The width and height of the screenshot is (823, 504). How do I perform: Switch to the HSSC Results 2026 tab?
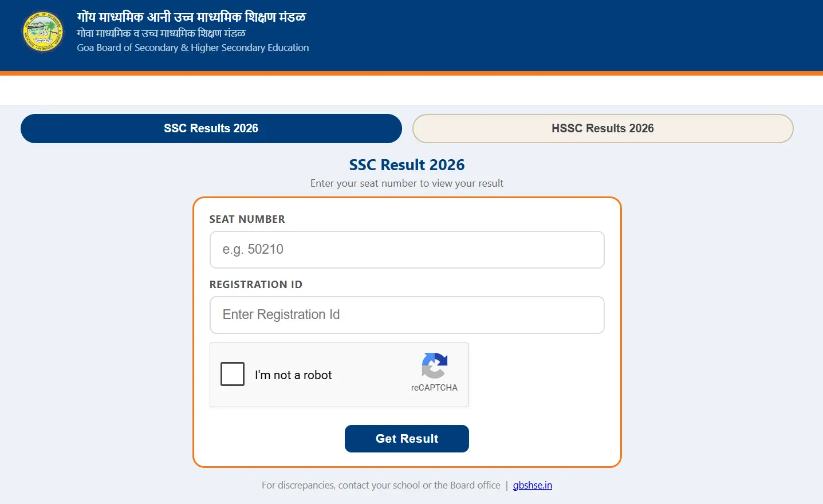(x=602, y=128)
